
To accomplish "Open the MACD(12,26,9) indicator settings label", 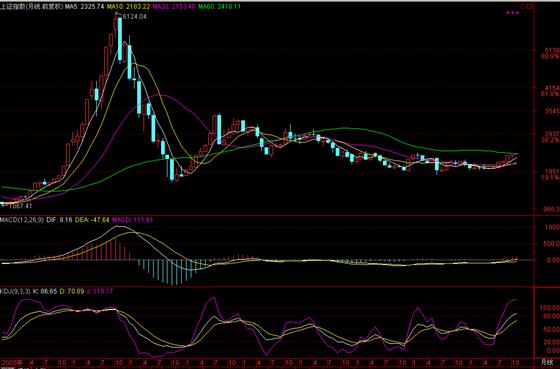I will (22, 220).
